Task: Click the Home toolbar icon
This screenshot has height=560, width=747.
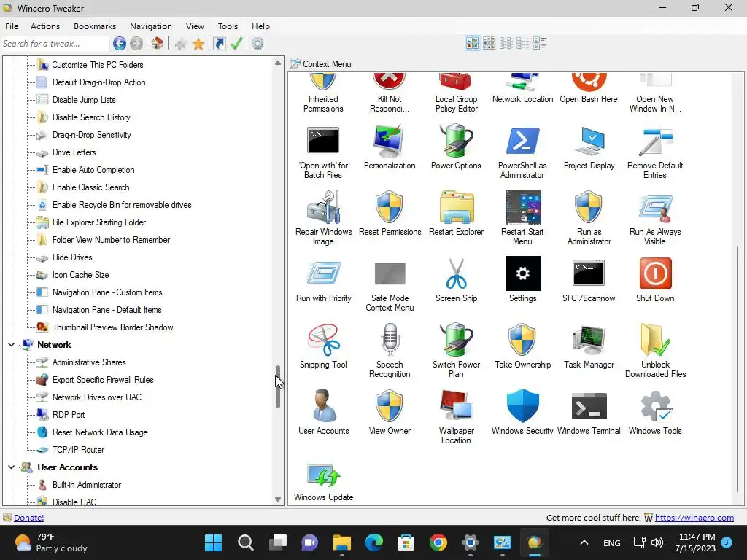Action: pyautogui.click(x=158, y=44)
